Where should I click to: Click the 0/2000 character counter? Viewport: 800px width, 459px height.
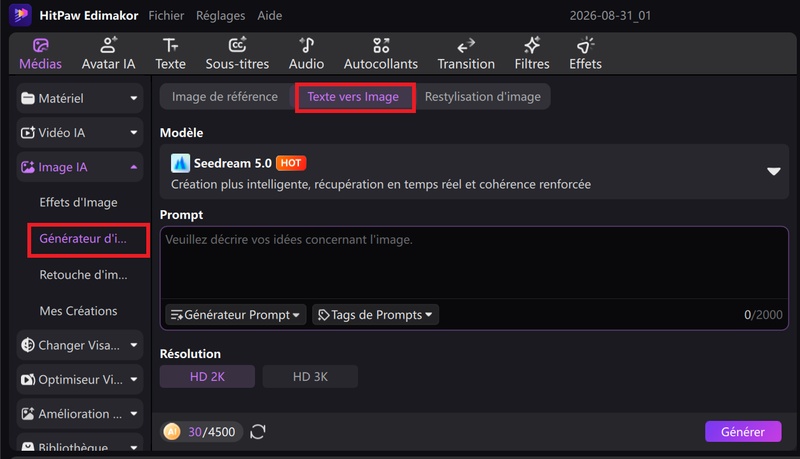coord(763,315)
